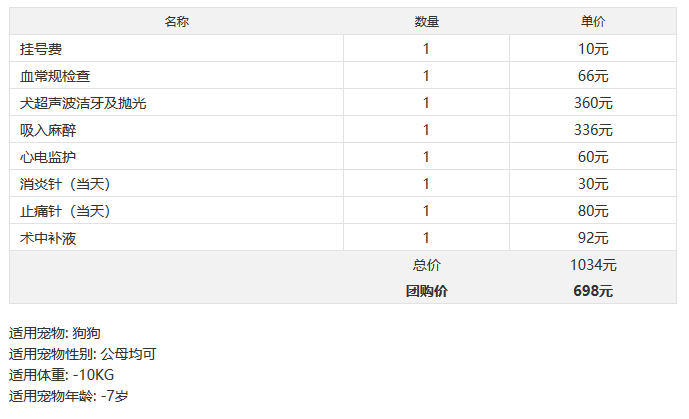Click 止痛针（当天）entry
Screen dimensions: 689x419
[65, 211]
